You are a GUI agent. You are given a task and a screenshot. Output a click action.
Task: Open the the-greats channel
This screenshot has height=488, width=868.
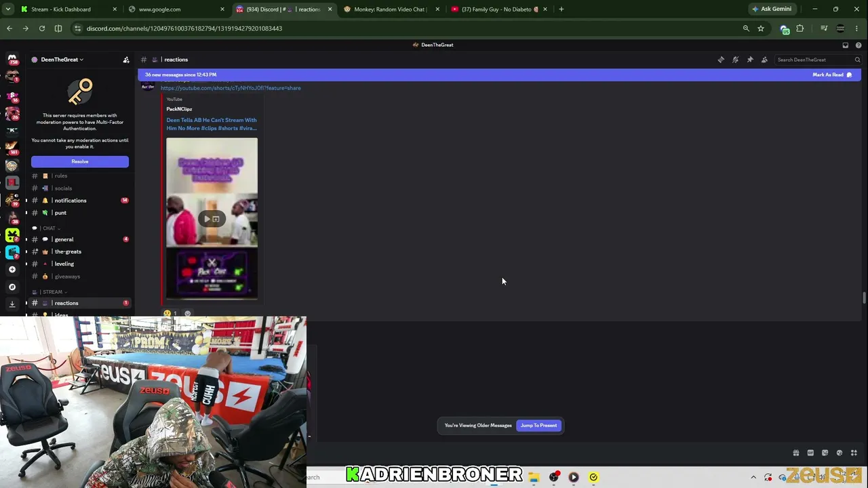(x=80, y=251)
